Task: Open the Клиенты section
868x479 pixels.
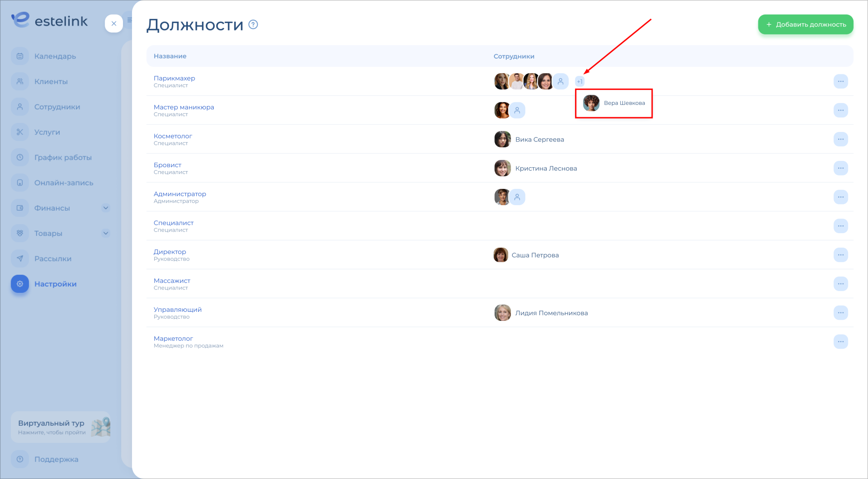Action: (51, 81)
